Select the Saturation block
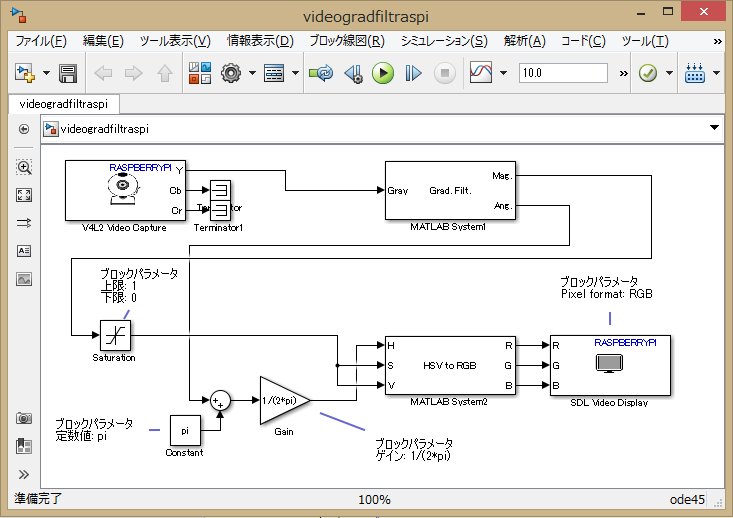This screenshot has width=733, height=518. tap(116, 334)
